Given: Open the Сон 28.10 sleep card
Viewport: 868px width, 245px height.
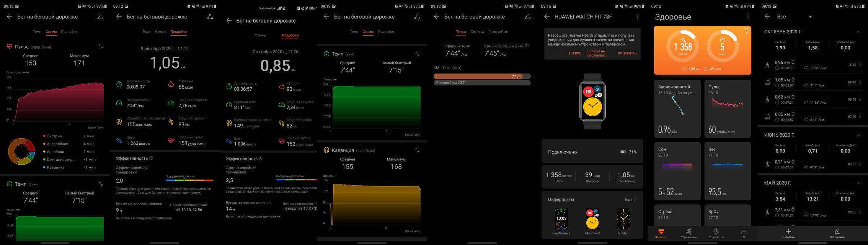Looking at the screenshot, I should [x=677, y=171].
